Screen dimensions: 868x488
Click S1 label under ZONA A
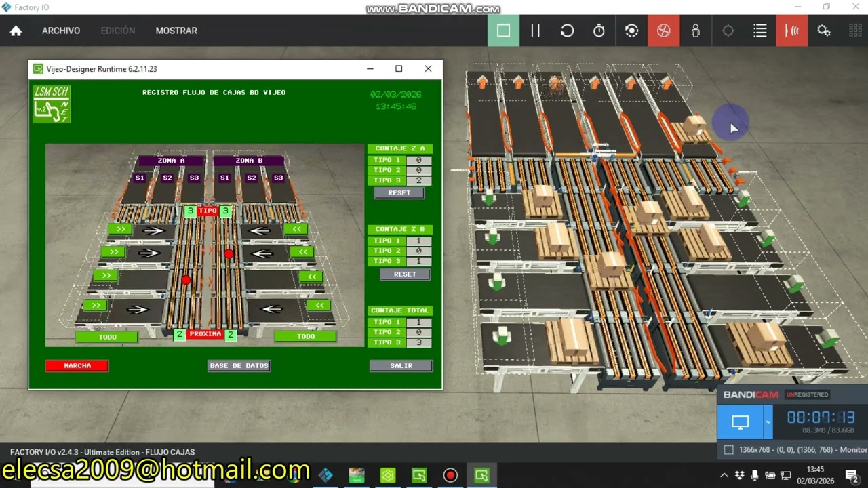tap(140, 178)
